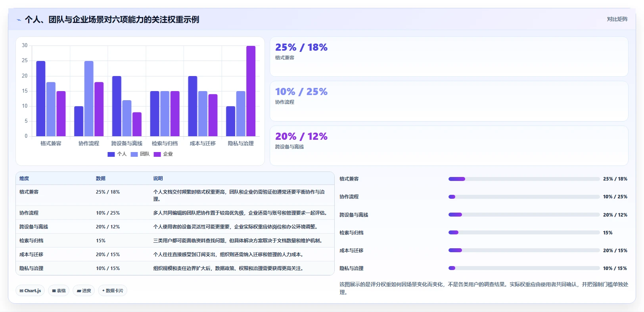Toggle the 个人 series in the chart legend

point(117,154)
